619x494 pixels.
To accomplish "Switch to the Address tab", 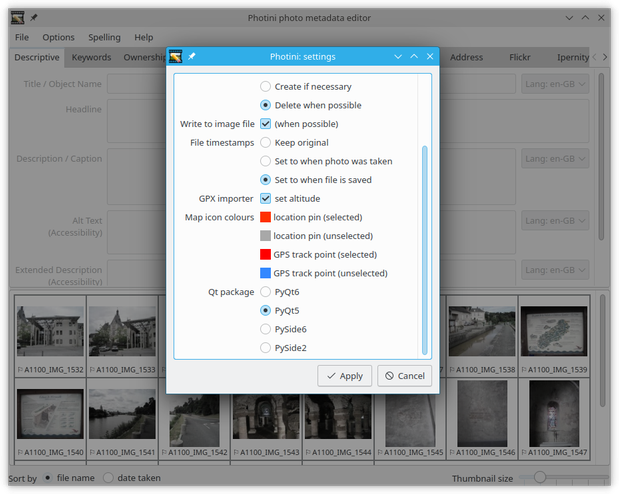I will [x=466, y=58].
